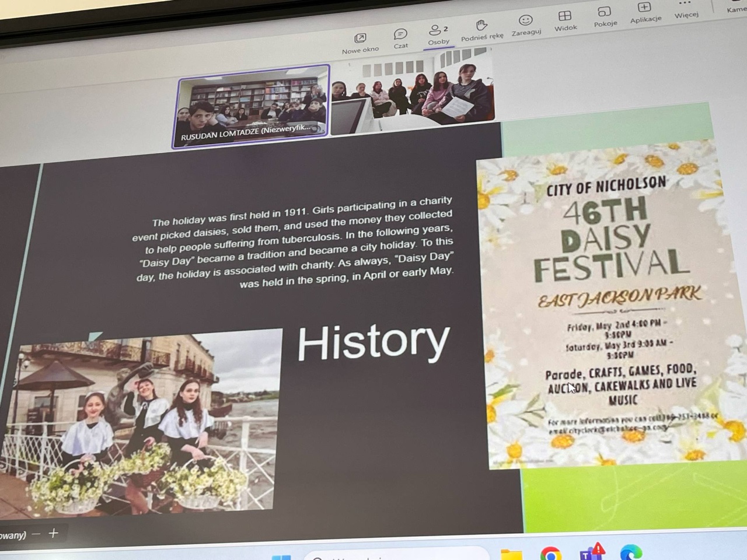
Task: Click the History slide heading
Action: (373, 342)
